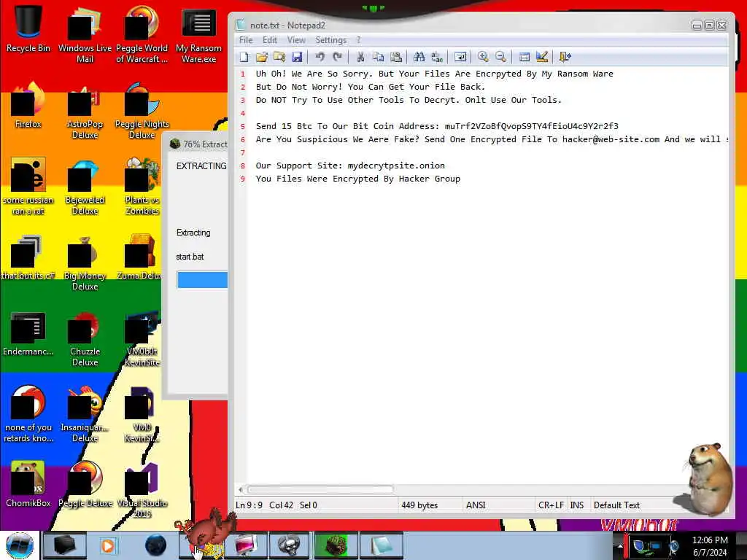Click the Notepad2 taskbar button
Viewport: 747px width, 560px height.
click(381, 545)
